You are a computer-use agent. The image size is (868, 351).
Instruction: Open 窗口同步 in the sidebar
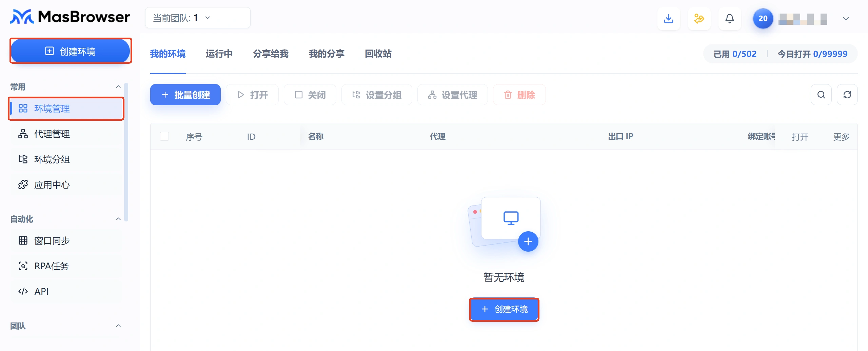click(66, 241)
